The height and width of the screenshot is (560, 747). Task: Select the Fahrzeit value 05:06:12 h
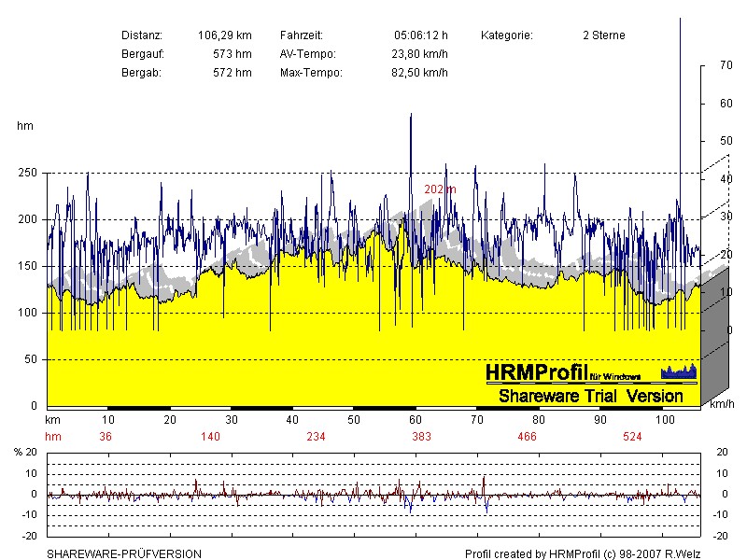point(420,35)
